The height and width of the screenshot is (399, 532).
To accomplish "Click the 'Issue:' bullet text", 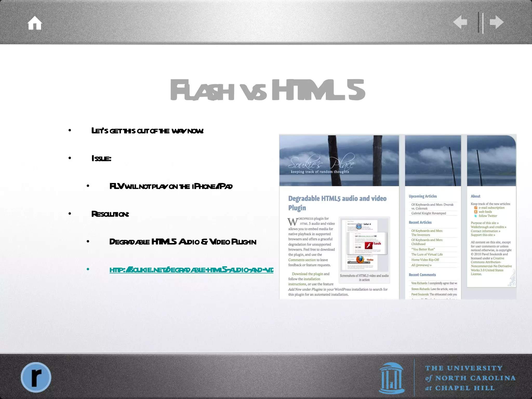I will pyautogui.click(x=101, y=158).
